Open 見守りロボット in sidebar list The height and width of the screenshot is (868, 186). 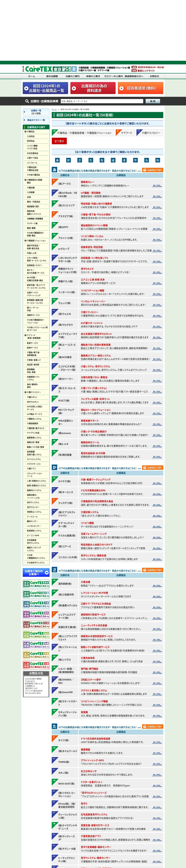click(33, 402)
